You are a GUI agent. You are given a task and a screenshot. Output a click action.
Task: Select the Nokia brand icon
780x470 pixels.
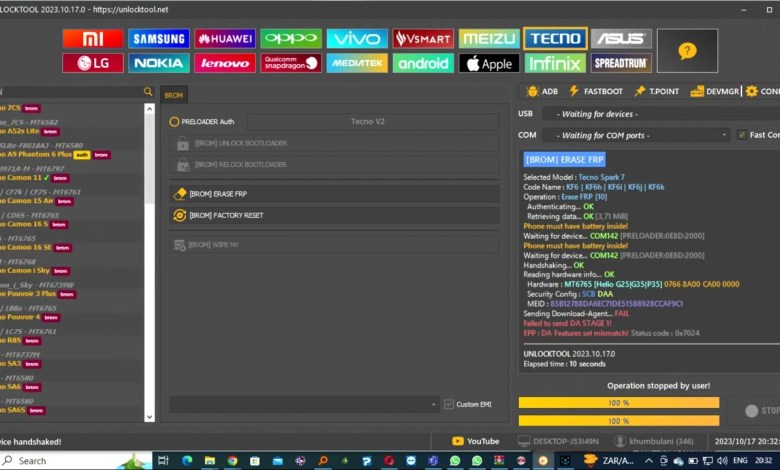point(159,63)
